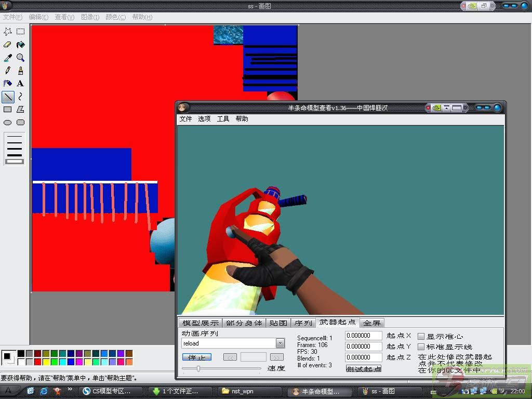Viewport: 532px width, 399px height.
Task: Expand the 动画序列 reload dropdown
Action: coord(280,343)
